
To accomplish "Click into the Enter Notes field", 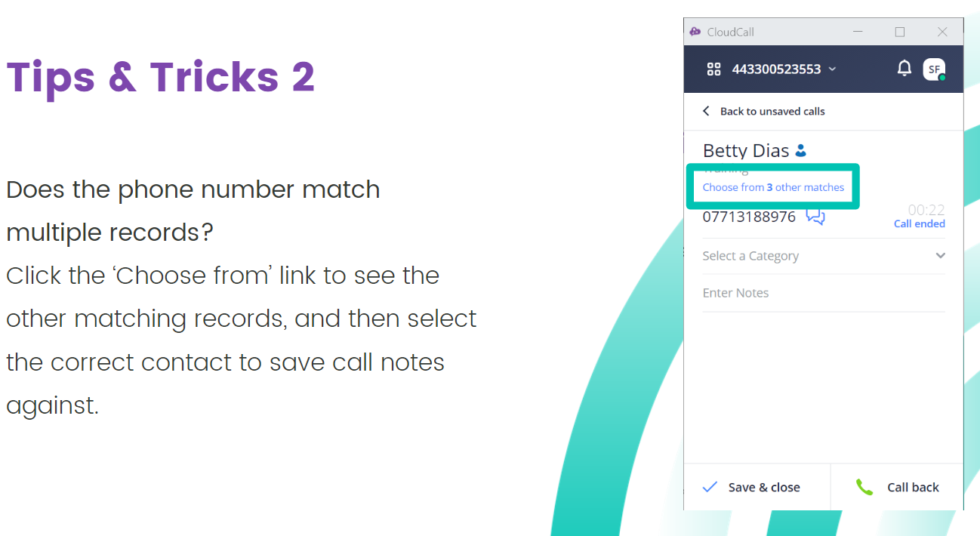I will pos(824,293).
